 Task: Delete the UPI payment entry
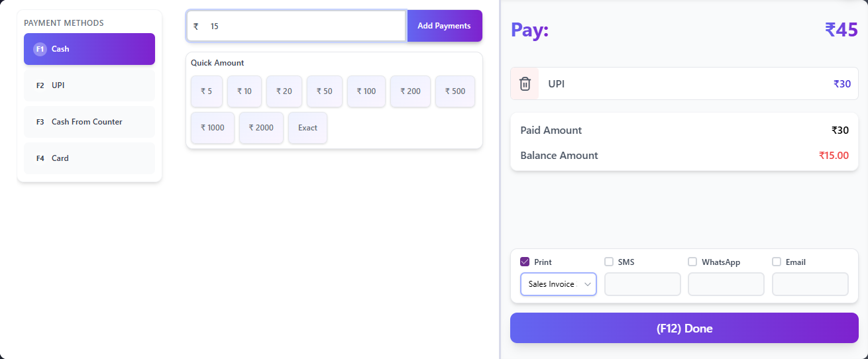tap(525, 84)
